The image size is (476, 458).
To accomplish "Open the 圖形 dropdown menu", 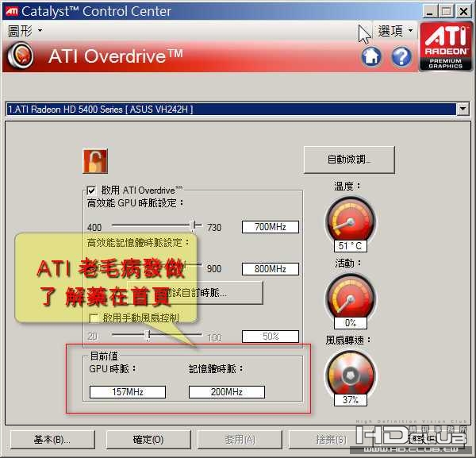I will pyautogui.click(x=25, y=31).
